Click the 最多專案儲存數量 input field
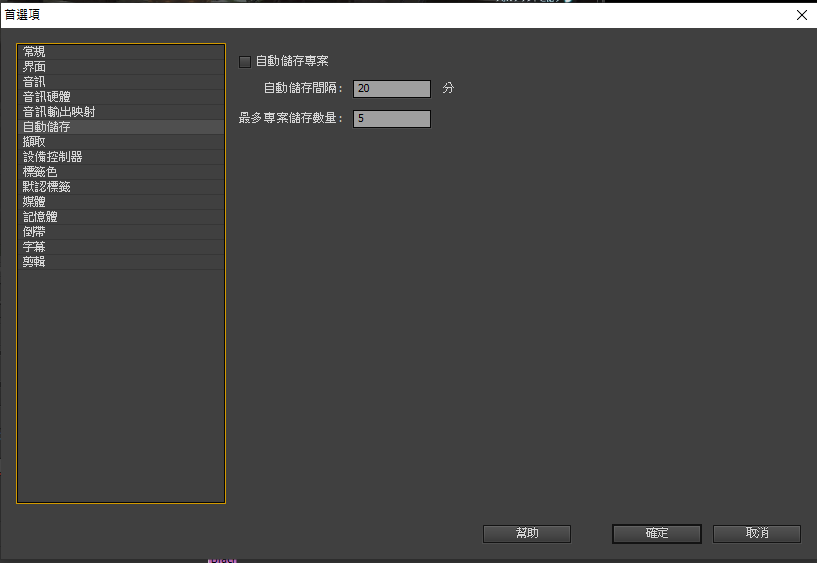Screen dimensions: 817x563 (392, 119)
